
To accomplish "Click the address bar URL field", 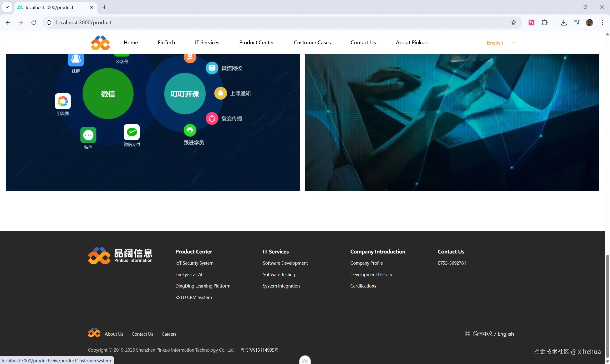I will click(x=270, y=23).
